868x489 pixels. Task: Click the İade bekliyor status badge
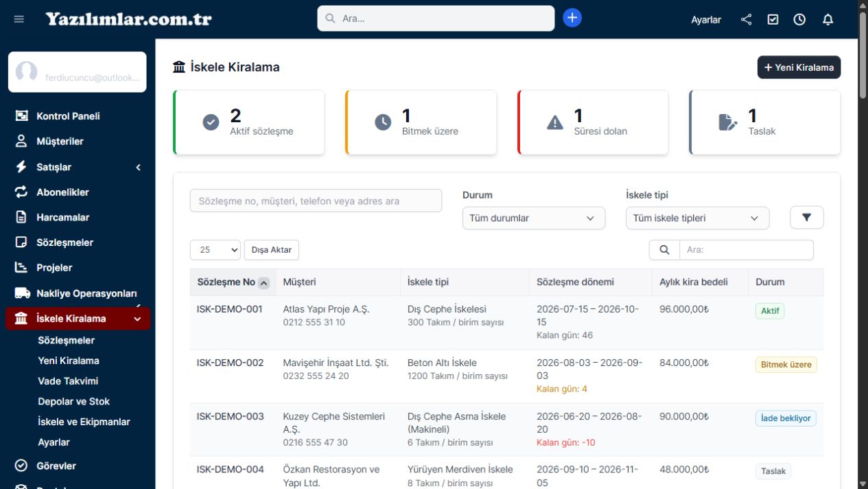pos(786,418)
